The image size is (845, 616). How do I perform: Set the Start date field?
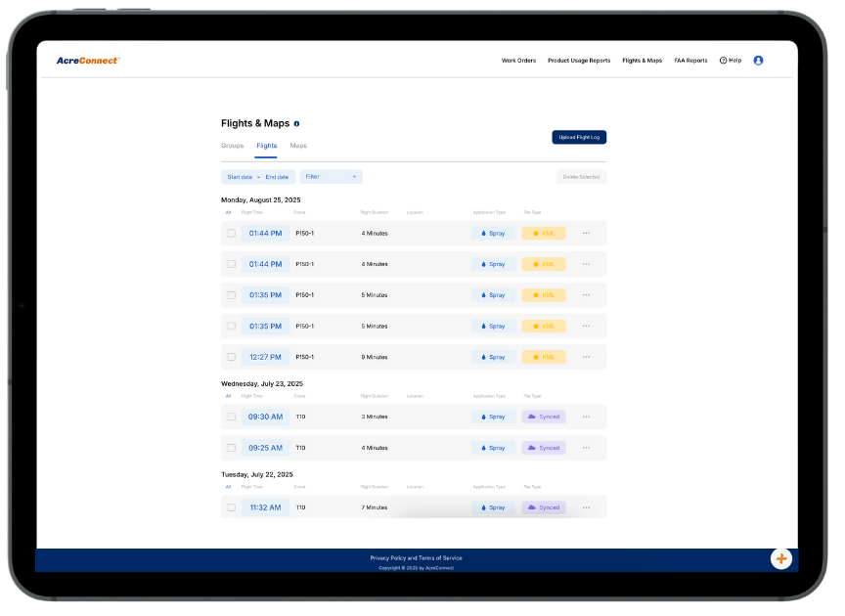coord(240,177)
